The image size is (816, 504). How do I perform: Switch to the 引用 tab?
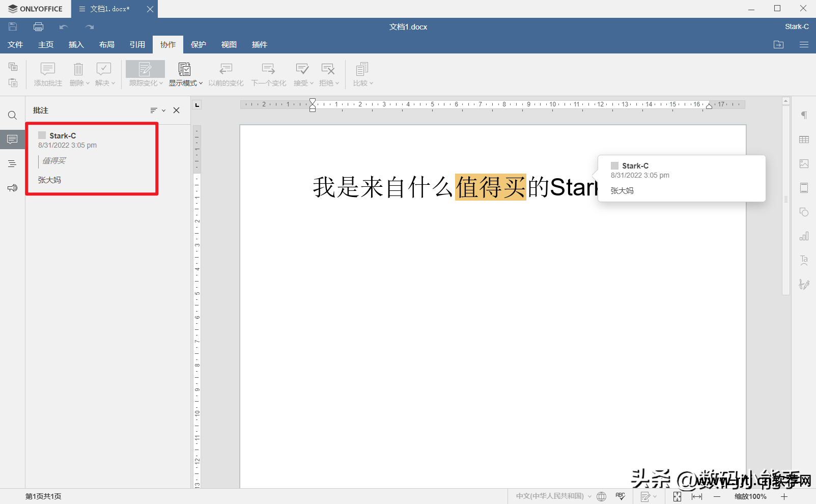click(137, 45)
